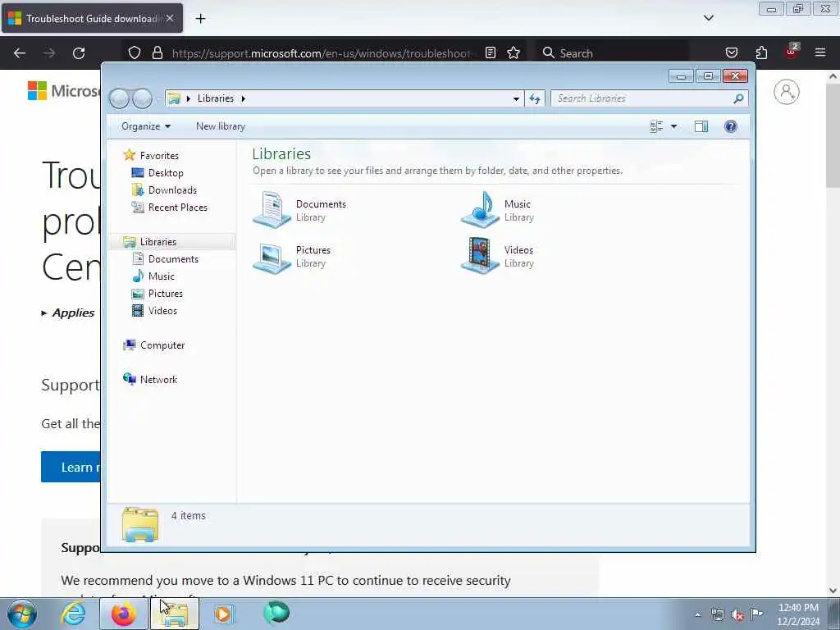Open the view options dropdown arrow

coord(674,126)
